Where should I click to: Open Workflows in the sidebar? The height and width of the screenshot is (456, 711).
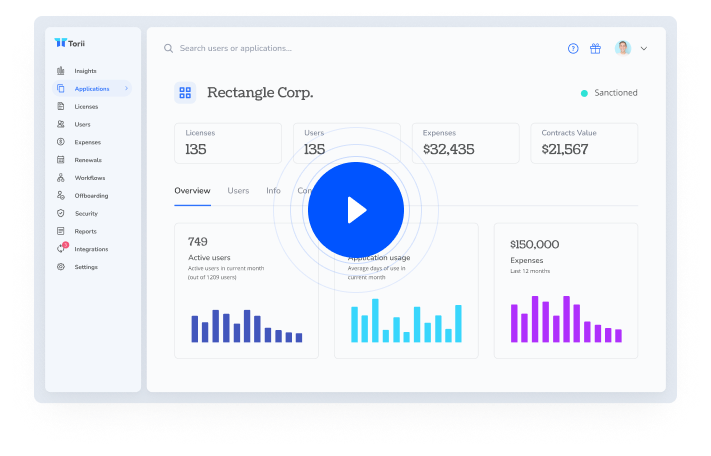point(90,178)
